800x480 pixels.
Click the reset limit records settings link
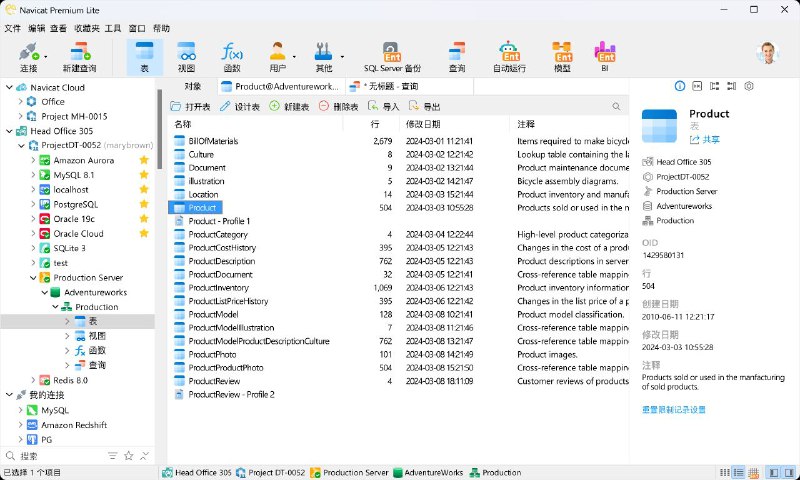673,410
